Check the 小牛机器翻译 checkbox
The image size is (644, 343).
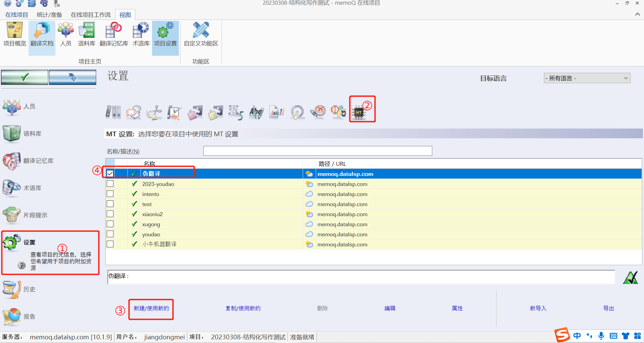pos(110,244)
